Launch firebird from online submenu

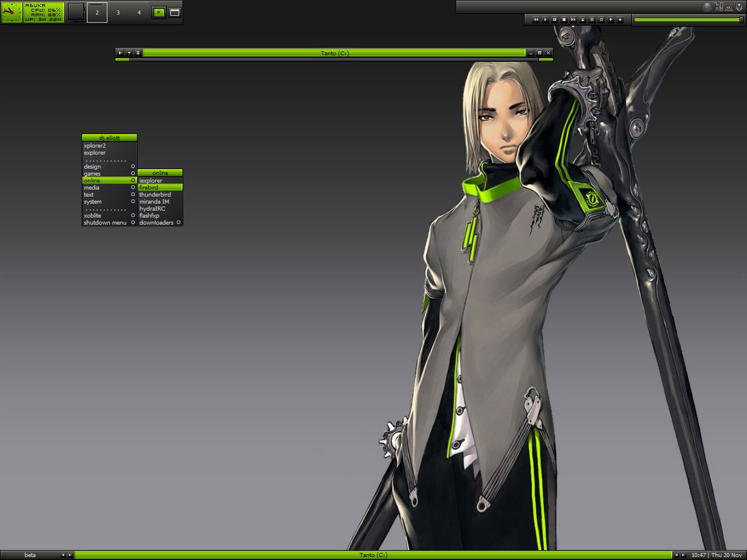[x=160, y=188]
